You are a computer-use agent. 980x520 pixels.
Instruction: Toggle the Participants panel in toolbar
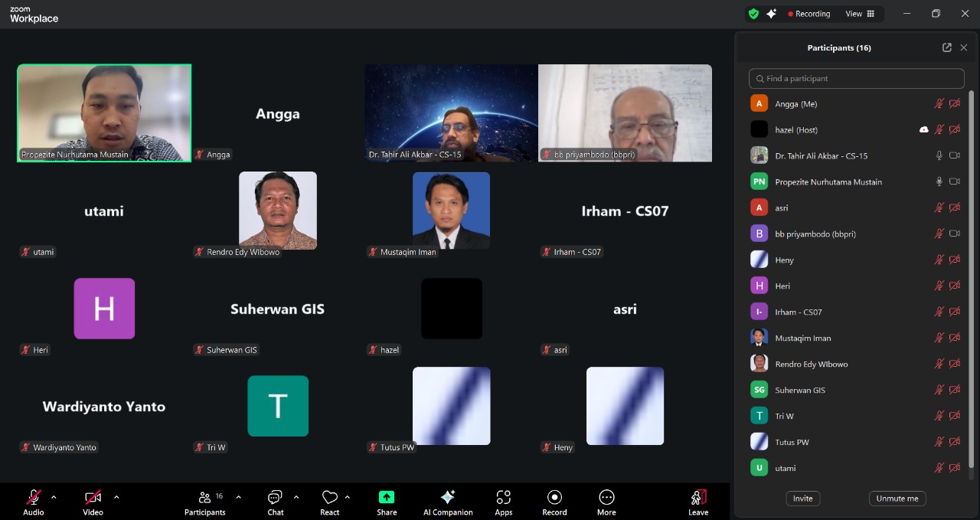(204, 498)
